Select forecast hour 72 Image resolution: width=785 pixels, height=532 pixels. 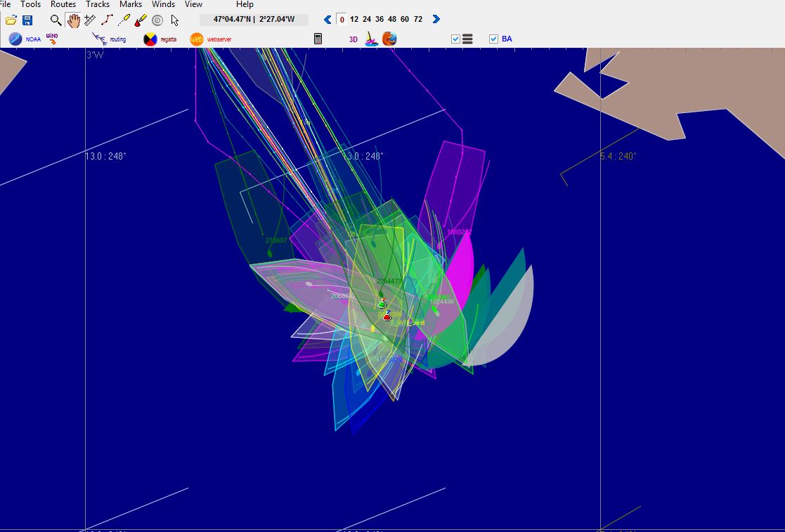(x=418, y=19)
